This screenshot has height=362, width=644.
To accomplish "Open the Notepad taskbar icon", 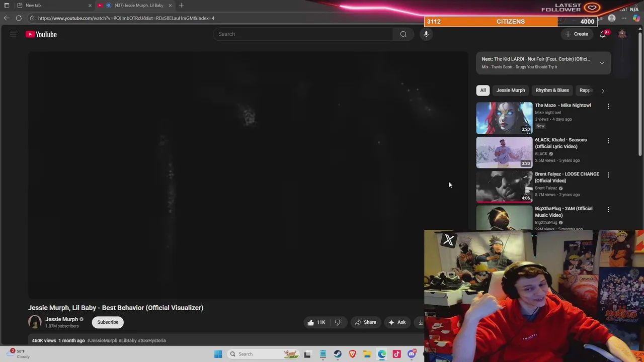I will pyautogui.click(x=323, y=354).
